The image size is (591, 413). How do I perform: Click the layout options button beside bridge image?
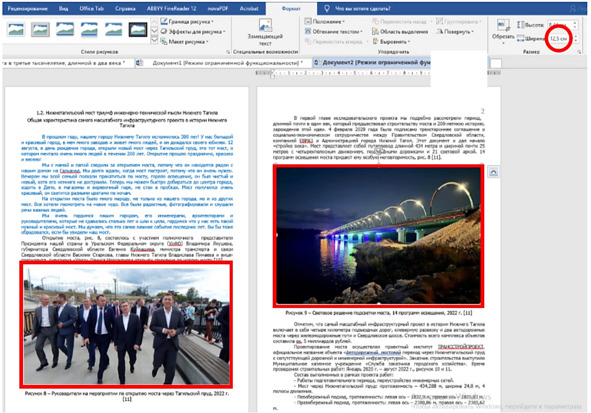tap(493, 172)
